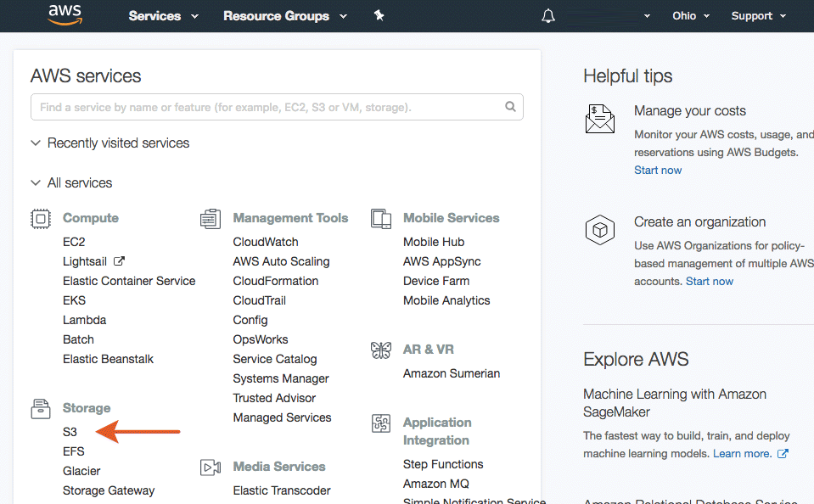
Task: Open EC2 service
Action: coord(74,242)
